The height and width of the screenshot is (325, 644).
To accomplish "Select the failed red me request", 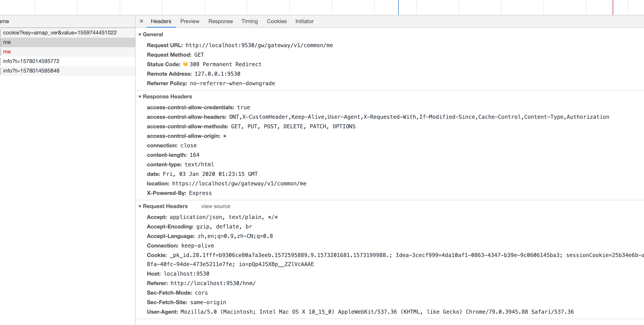I will pos(7,52).
